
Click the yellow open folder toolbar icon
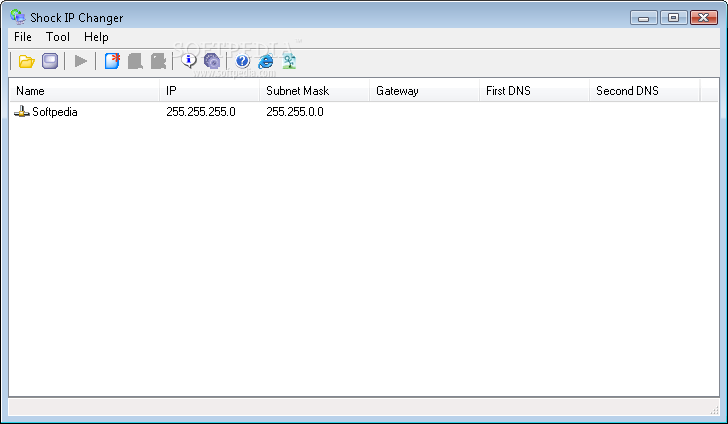(x=26, y=61)
